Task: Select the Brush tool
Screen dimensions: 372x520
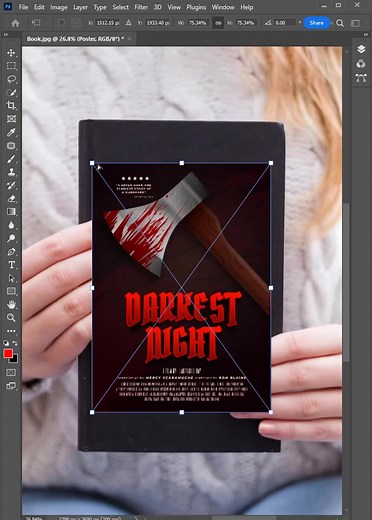Action: pyautogui.click(x=11, y=159)
